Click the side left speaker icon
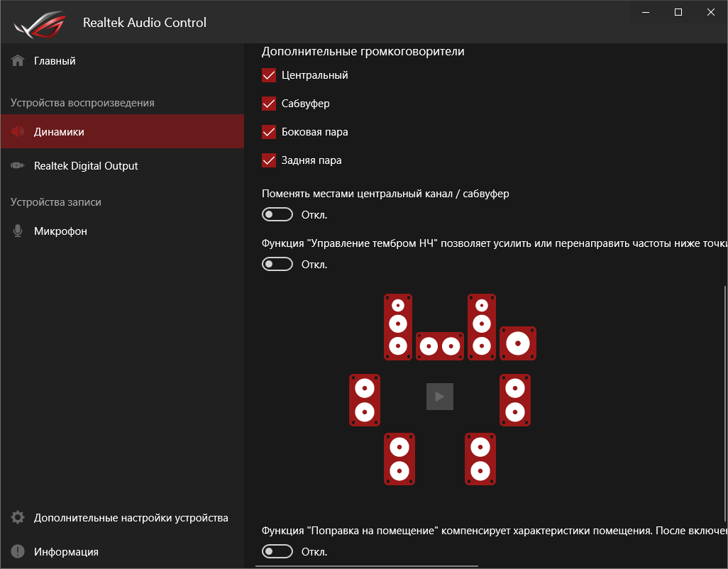Viewport: 728px width, 569px height. [365, 400]
